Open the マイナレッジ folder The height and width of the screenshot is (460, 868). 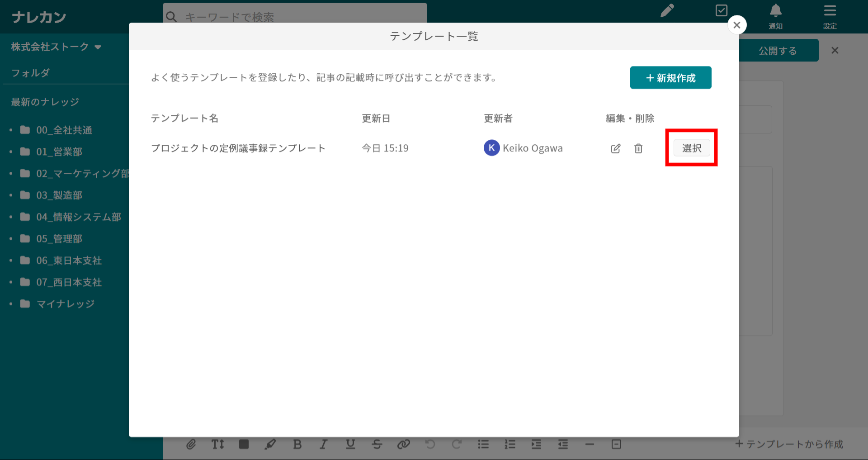66,304
